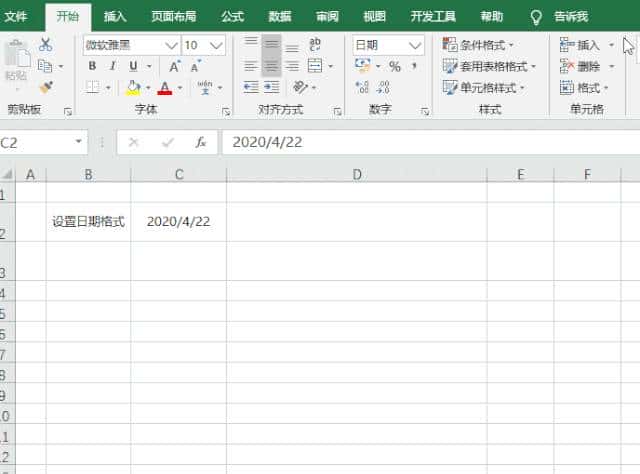Toggle center horizontal alignment
The width and height of the screenshot is (640, 474).
pyautogui.click(x=271, y=66)
